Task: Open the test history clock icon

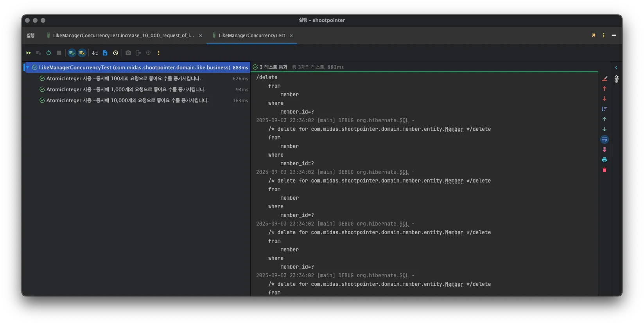Action: pyautogui.click(x=115, y=53)
